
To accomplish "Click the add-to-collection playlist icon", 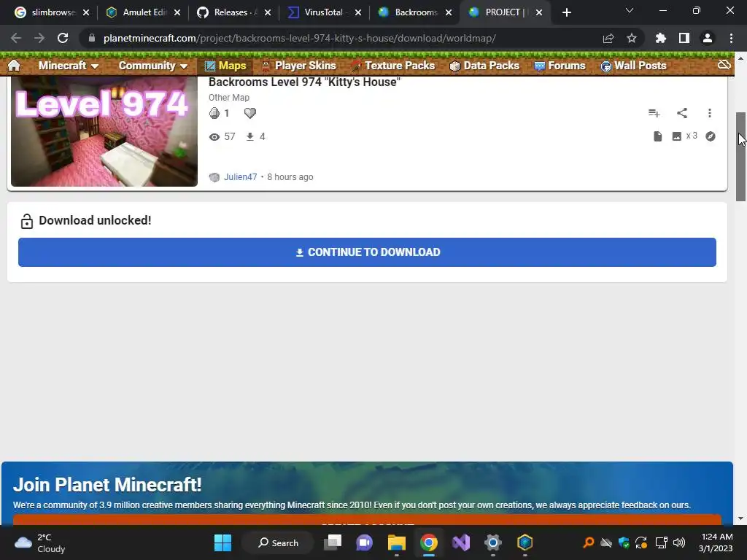I will 654,113.
